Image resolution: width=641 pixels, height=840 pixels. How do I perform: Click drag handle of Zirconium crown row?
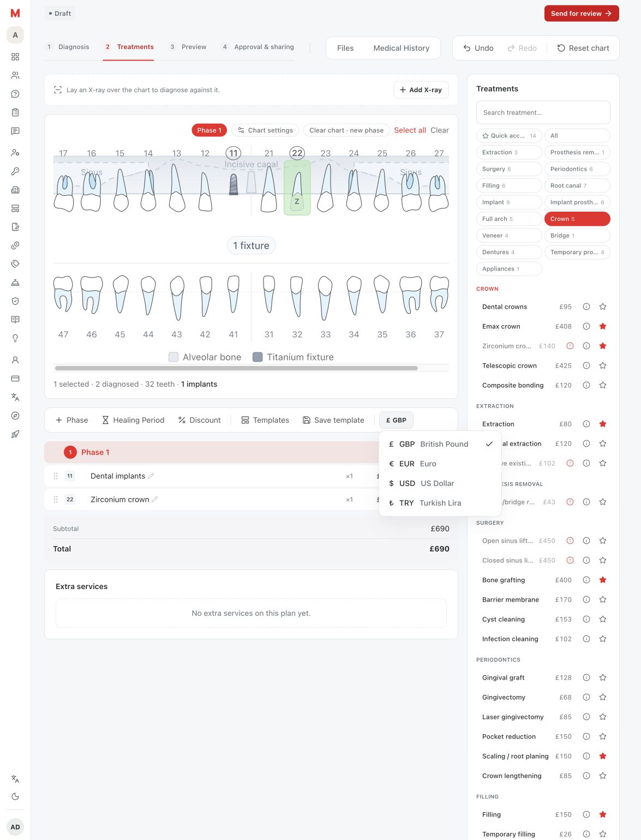click(x=56, y=499)
